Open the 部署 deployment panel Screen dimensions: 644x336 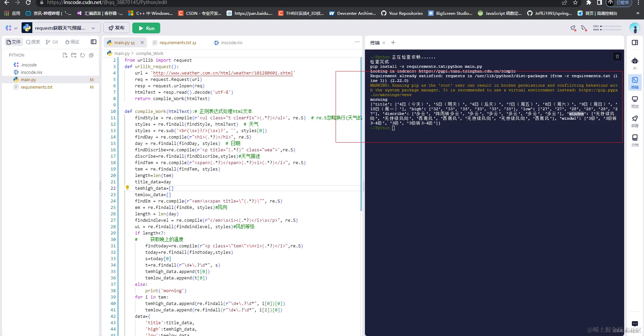(x=635, y=120)
